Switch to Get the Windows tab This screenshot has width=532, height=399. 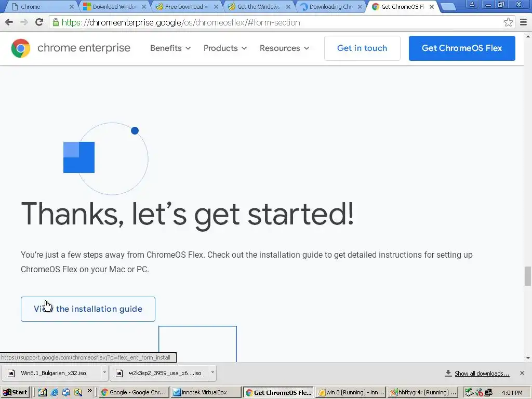(x=259, y=7)
